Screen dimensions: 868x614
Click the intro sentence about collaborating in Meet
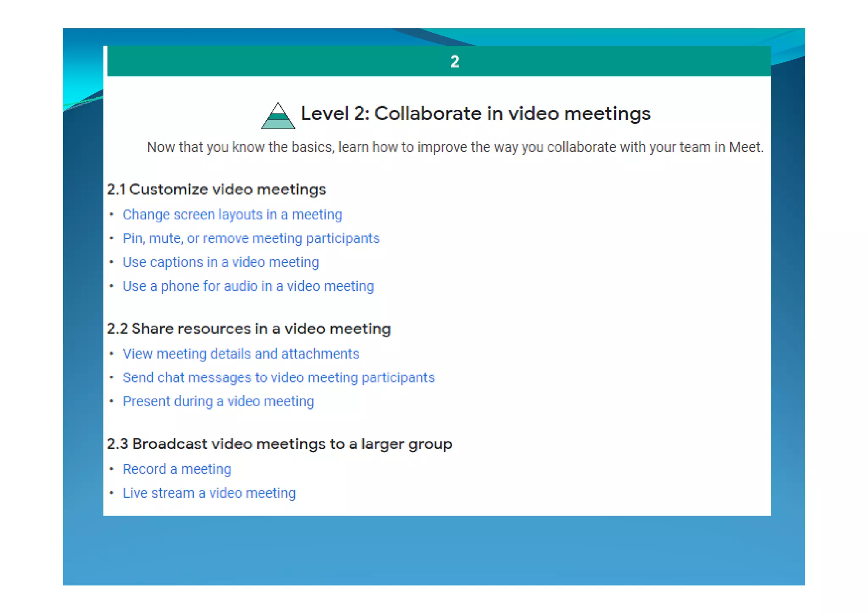tap(455, 147)
